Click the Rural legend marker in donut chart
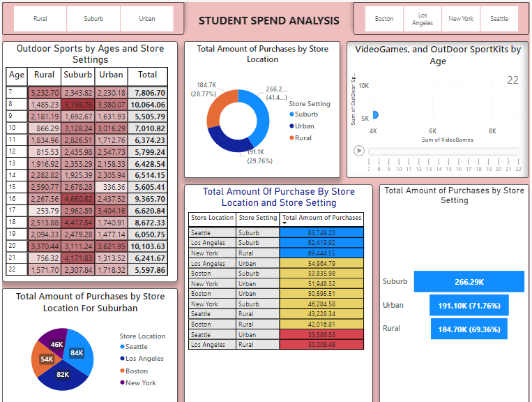The height and width of the screenshot is (402, 532). tap(291, 138)
